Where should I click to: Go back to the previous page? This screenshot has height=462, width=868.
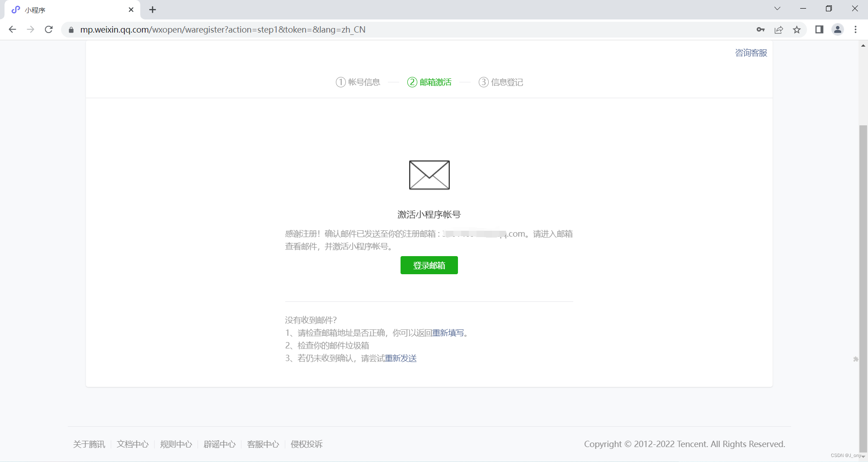coord(12,29)
